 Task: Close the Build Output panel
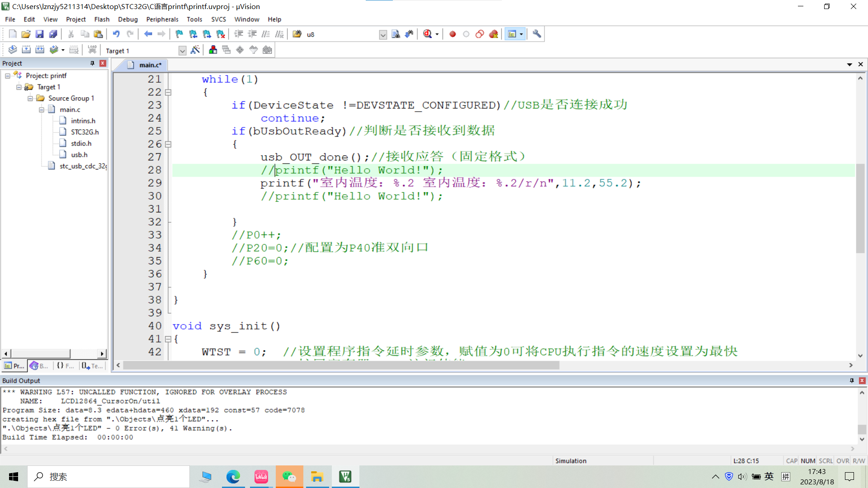tap(862, 380)
